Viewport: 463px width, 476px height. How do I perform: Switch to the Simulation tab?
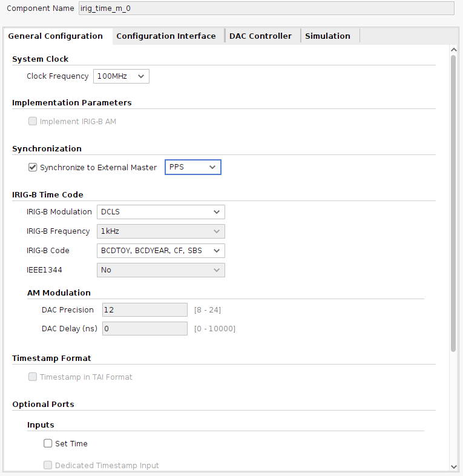coord(327,36)
